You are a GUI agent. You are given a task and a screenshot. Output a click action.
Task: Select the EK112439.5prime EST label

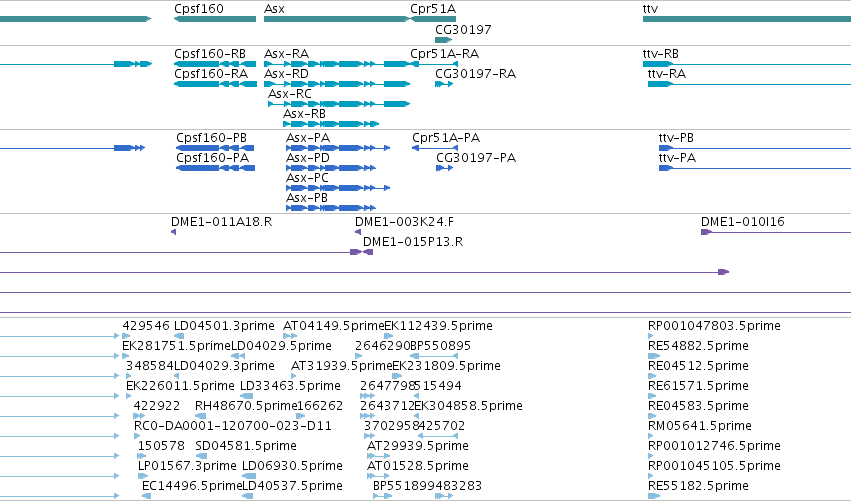[x=439, y=326]
